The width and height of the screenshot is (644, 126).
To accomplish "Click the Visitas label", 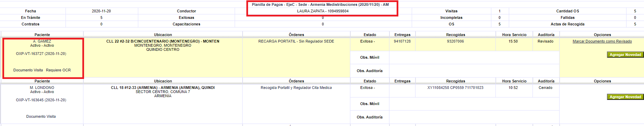I will click(x=451, y=11).
